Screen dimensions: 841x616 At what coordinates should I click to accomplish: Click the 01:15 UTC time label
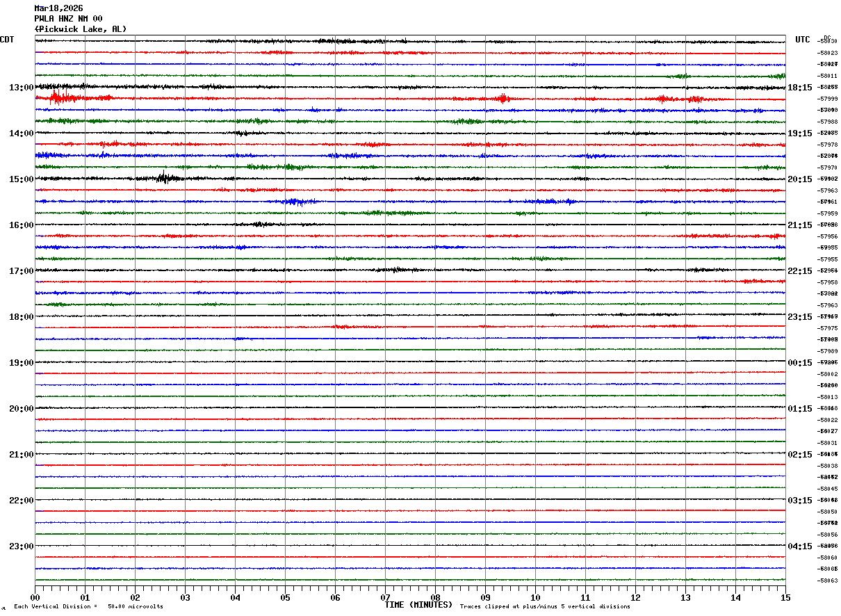tap(800, 409)
